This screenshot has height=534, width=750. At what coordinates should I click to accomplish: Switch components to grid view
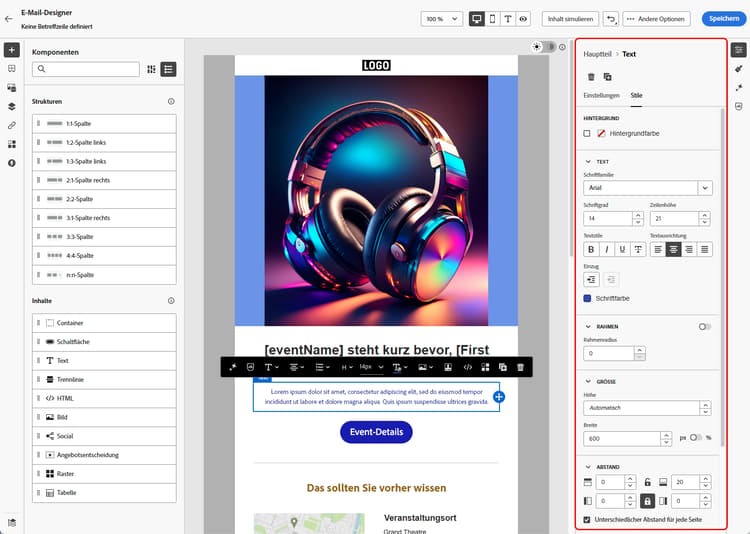[151, 69]
